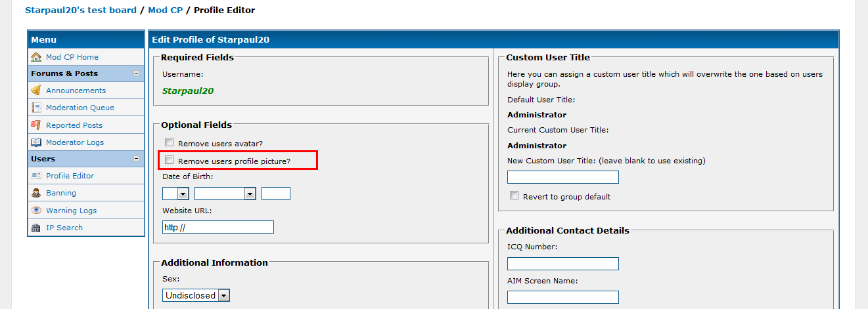This screenshot has width=868, height=309.
Task: Tick Revert to group default checkbox
Action: [514, 196]
